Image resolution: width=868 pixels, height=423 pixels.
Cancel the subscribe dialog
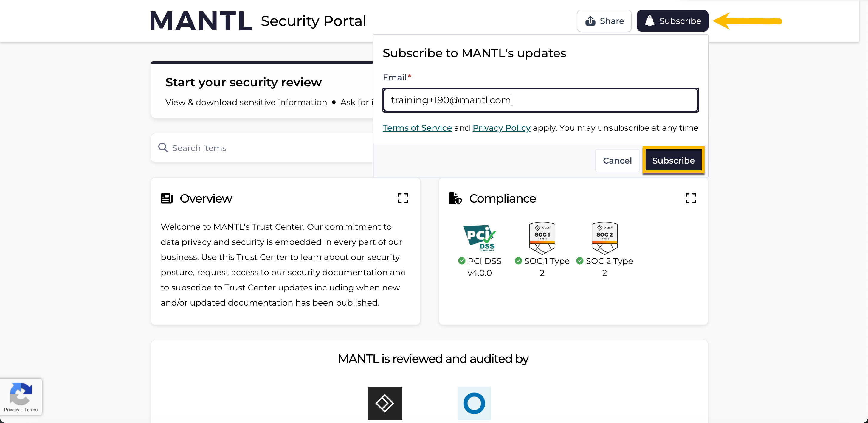617,161
